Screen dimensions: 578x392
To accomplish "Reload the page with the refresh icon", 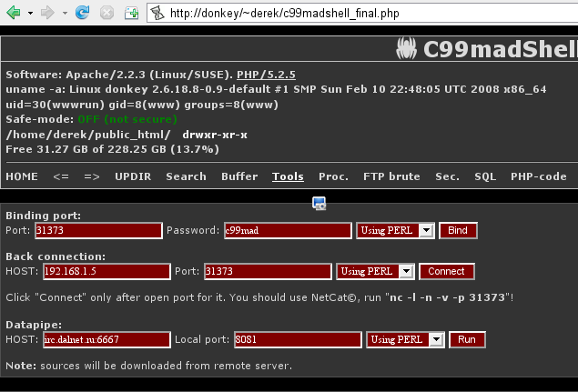I will pyautogui.click(x=82, y=13).
